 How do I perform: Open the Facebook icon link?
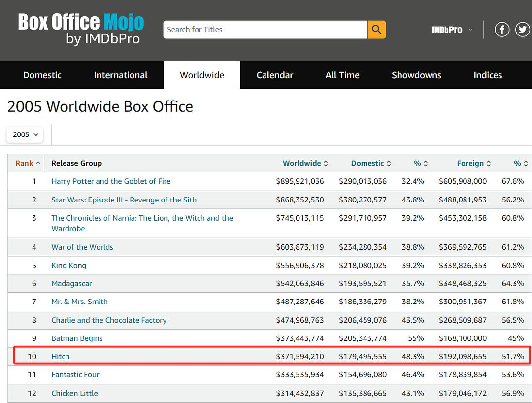(501, 30)
